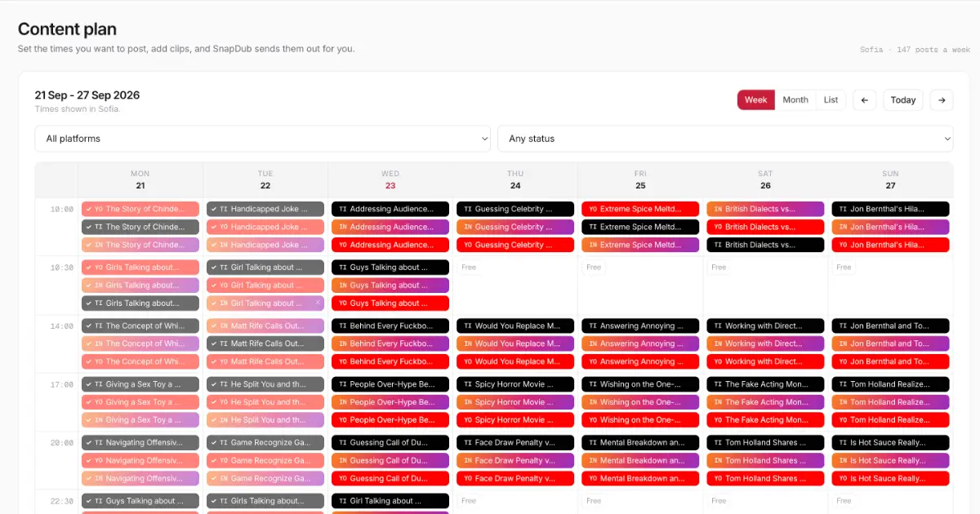Open TI Extreme Spice Meltd post
The image size is (980, 514).
point(640,227)
